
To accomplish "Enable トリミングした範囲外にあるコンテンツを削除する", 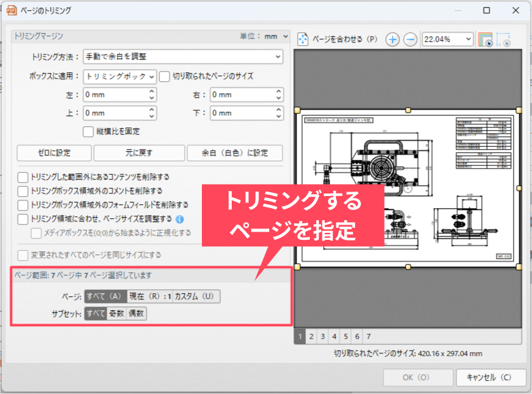I will (x=23, y=177).
